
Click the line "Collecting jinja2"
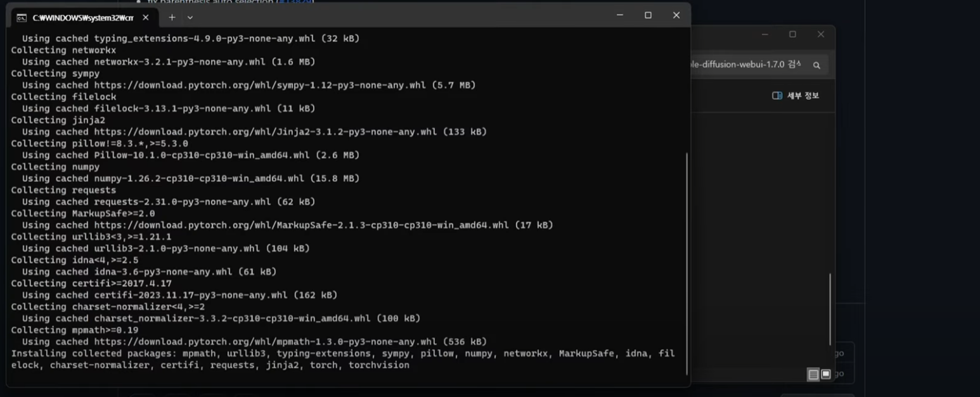[x=58, y=120]
